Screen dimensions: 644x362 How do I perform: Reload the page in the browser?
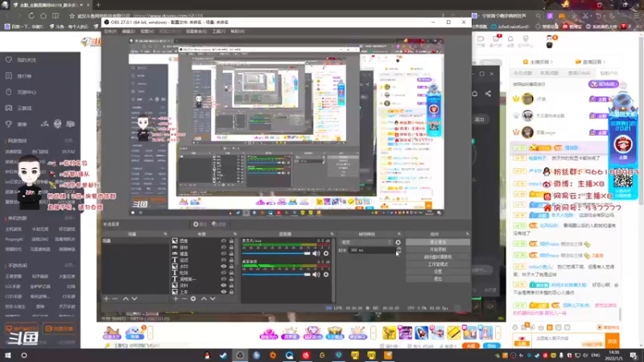[x=31, y=15]
